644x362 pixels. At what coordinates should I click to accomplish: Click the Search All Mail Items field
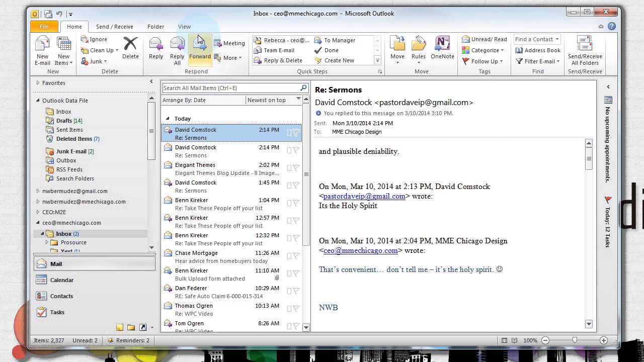[x=230, y=88]
